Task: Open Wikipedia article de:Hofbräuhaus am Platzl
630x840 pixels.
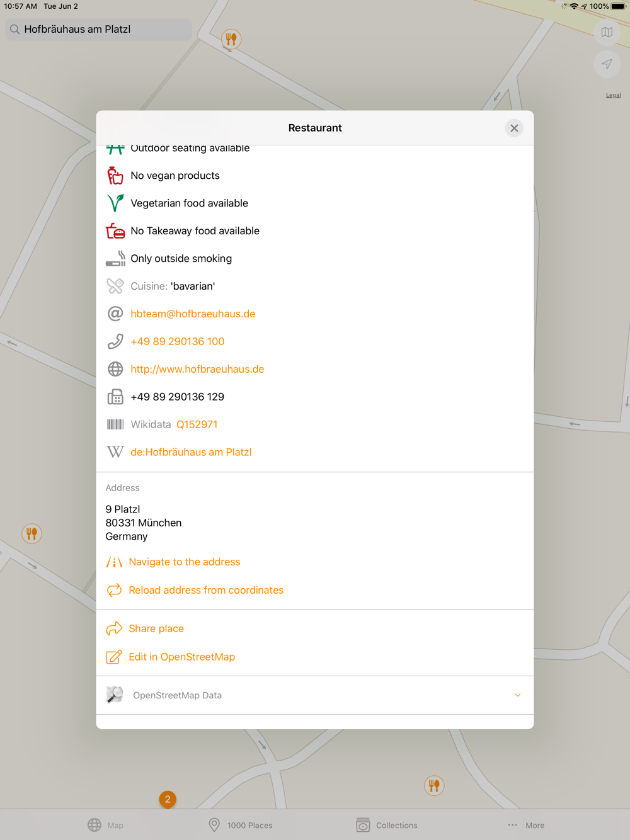Action: (x=191, y=452)
